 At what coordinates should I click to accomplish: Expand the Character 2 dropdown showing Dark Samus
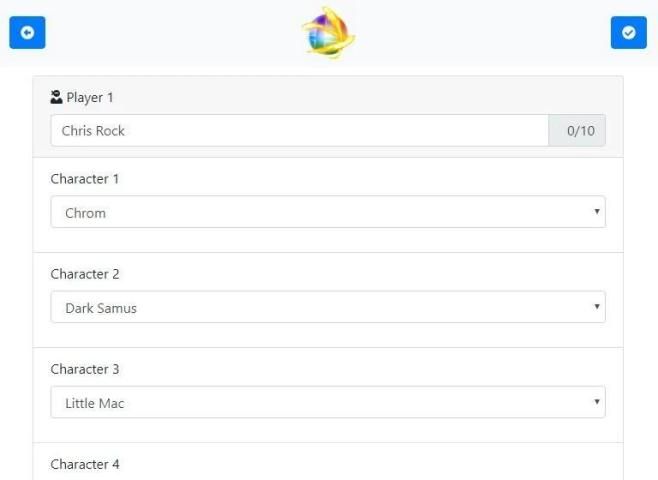(x=327, y=307)
